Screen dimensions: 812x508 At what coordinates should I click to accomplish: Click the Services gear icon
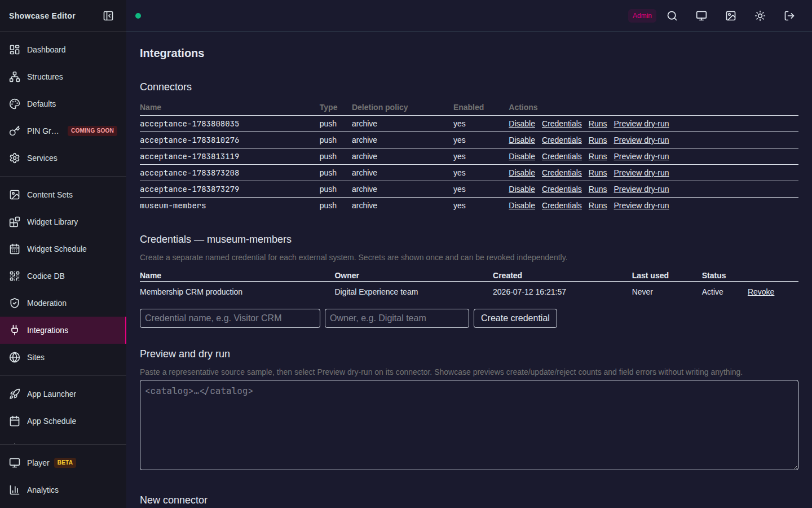tap(15, 158)
